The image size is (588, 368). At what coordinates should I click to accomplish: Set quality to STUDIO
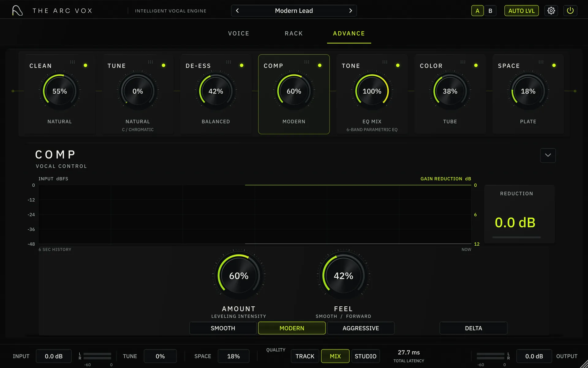(x=366, y=356)
